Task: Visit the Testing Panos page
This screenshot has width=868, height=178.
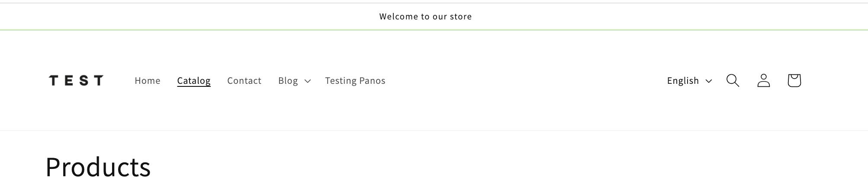Action: (355, 81)
